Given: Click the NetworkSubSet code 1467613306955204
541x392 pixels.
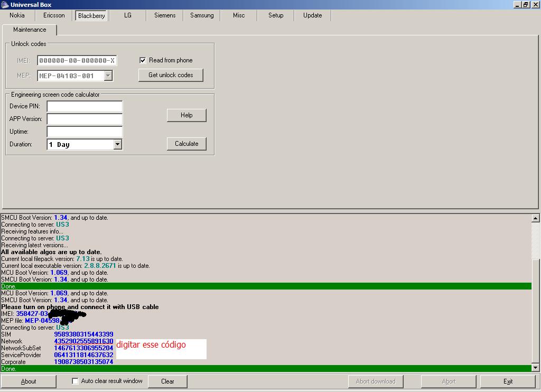Looking at the screenshot, I should pos(83,348).
